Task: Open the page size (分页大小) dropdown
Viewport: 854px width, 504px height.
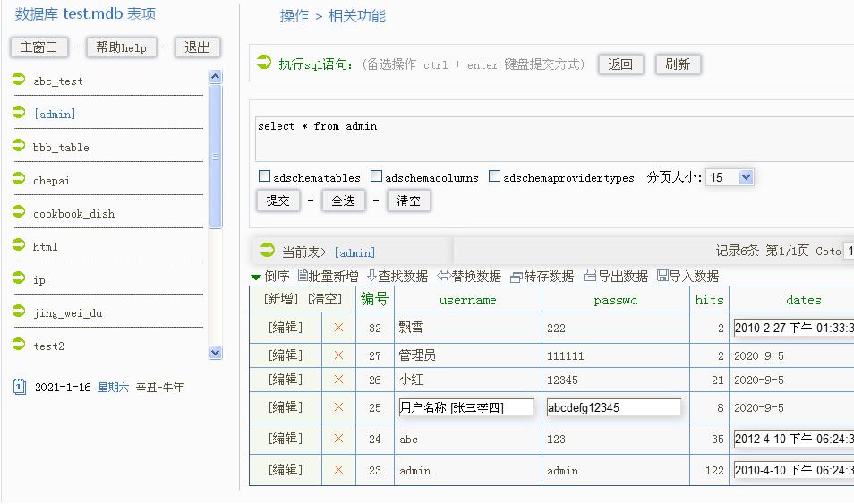Action: (x=730, y=177)
